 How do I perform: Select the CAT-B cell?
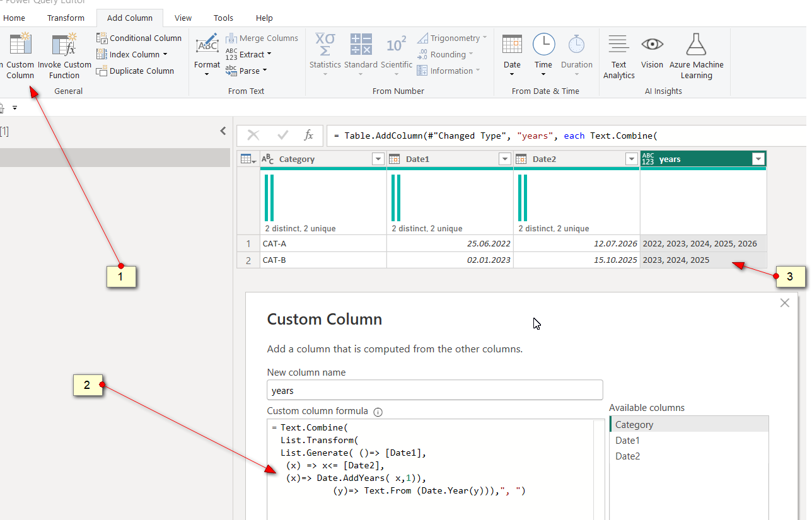coord(323,260)
